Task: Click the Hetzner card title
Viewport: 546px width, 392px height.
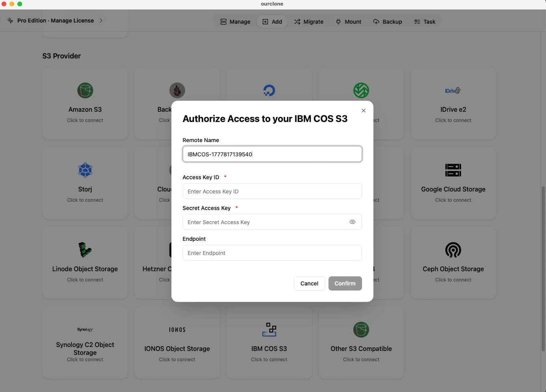Action: pos(157,269)
